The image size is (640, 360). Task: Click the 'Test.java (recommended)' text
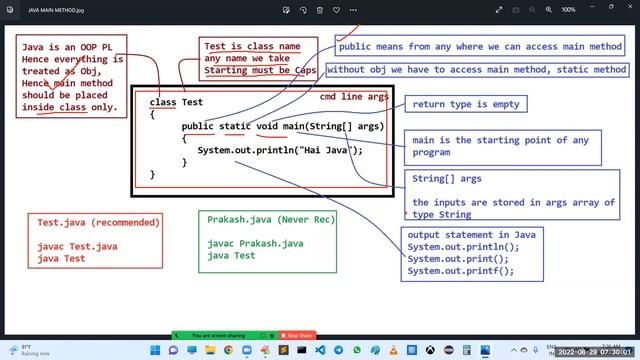[x=98, y=222]
